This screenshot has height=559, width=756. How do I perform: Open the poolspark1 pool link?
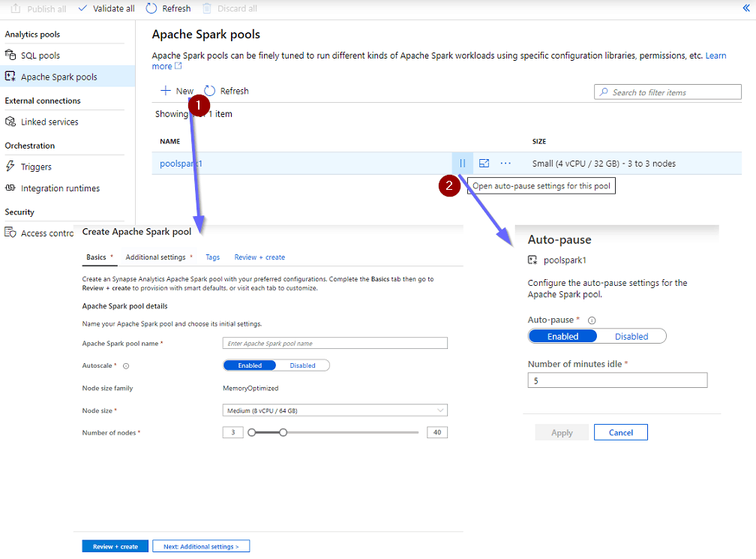pyautogui.click(x=181, y=164)
